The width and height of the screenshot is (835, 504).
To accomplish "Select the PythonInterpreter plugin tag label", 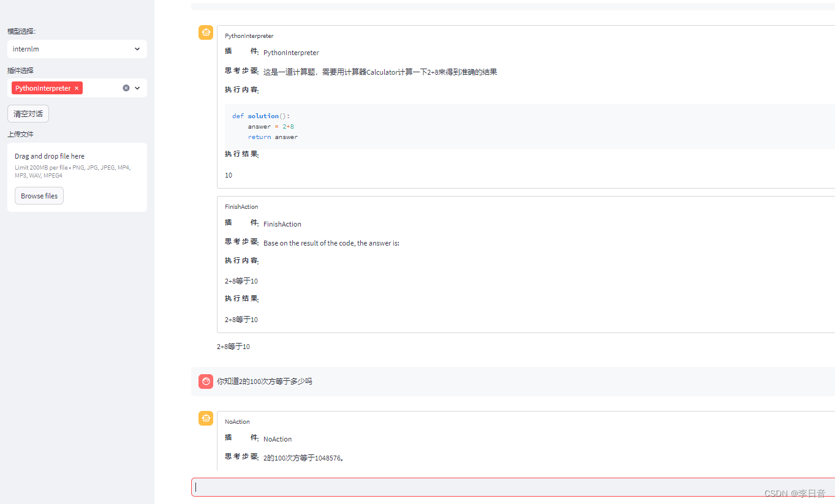I will 43,88.
